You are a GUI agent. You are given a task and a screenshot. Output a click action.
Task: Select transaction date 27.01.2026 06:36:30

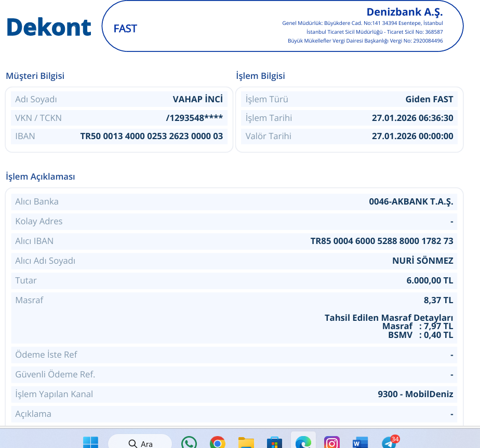[412, 118]
